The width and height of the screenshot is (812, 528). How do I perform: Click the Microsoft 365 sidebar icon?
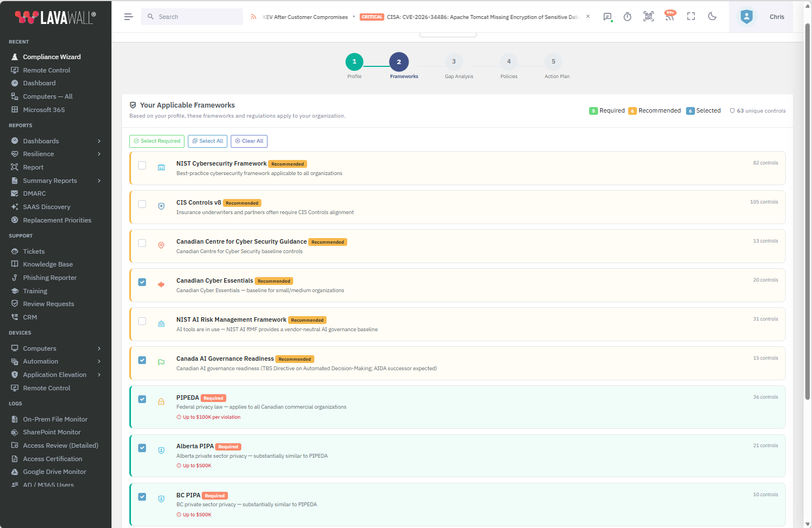[x=14, y=110]
